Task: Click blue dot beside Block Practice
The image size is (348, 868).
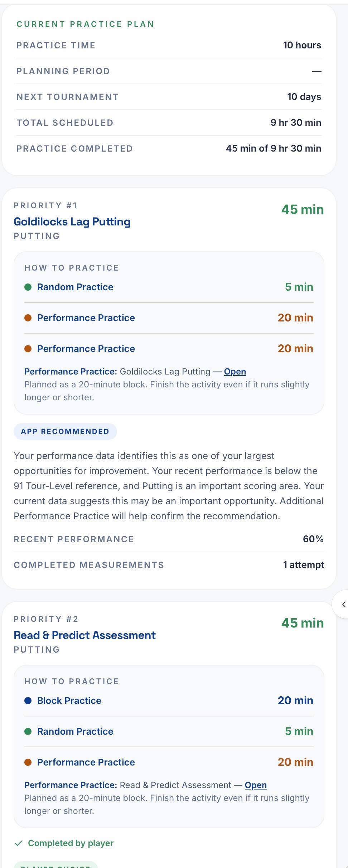Action: click(x=28, y=701)
